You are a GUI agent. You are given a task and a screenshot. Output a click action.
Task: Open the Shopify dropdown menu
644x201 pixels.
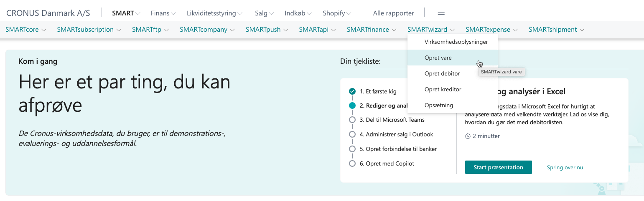[x=337, y=13]
